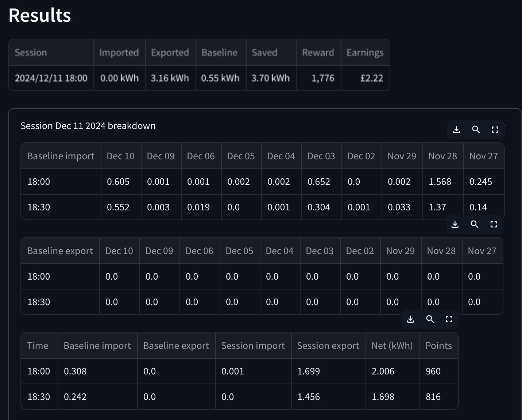The image size is (522, 420).
Task: Search the session points summary table
Action: coord(430,319)
